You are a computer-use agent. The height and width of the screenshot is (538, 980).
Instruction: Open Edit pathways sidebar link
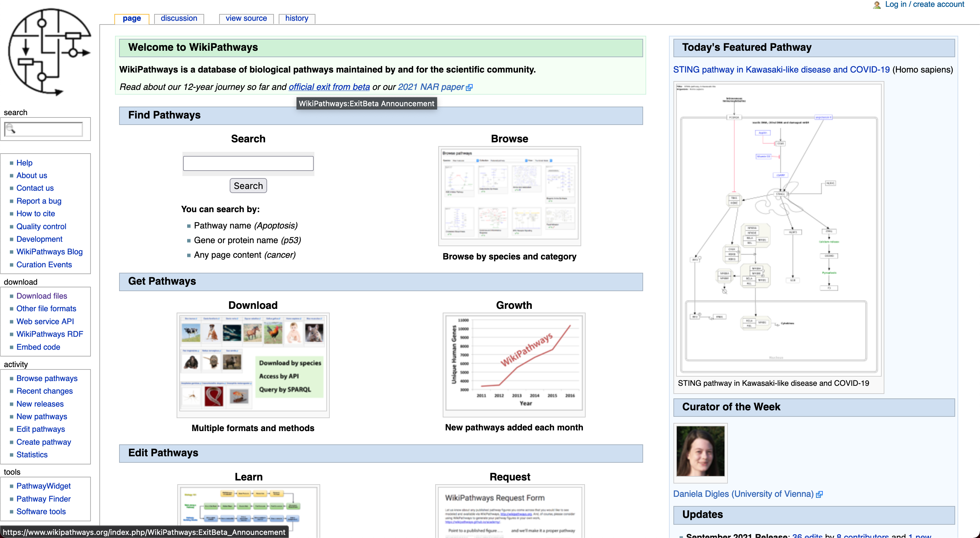click(41, 429)
